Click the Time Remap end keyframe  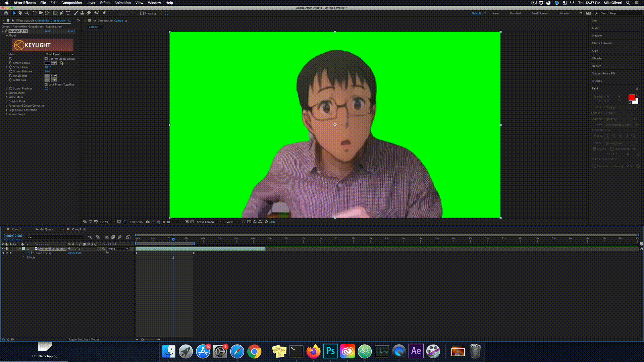click(x=194, y=253)
